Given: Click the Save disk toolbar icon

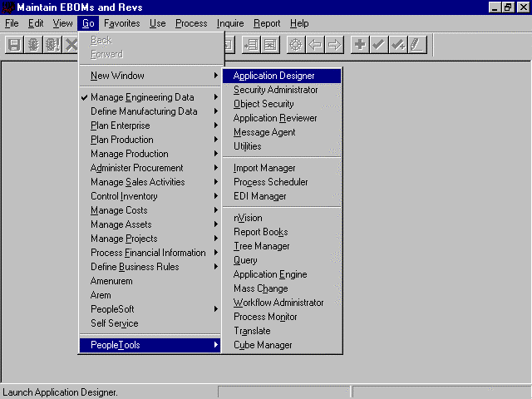Looking at the screenshot, I should tap(14, 45).
